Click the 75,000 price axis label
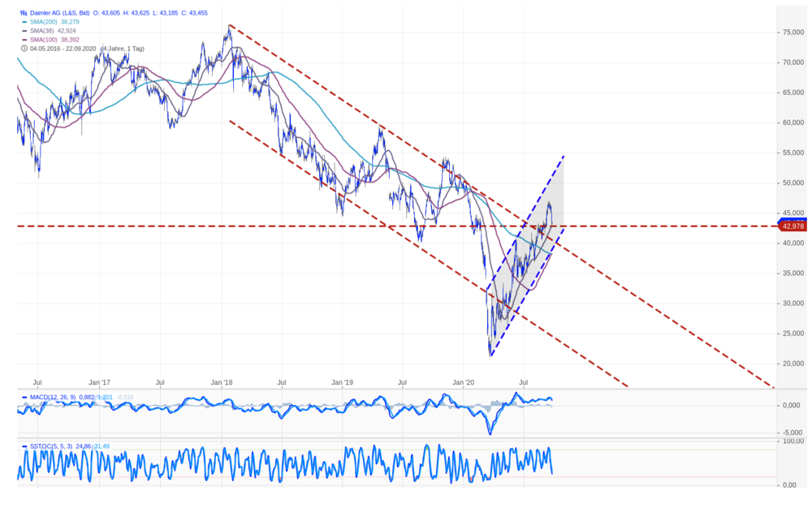Image resolution: width=812 pixels, height=517 pixels. (x=793, y=32)
